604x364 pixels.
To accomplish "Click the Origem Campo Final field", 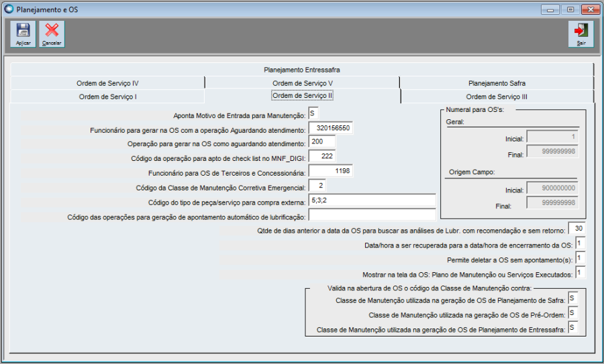I will click(x=552, y=202).
